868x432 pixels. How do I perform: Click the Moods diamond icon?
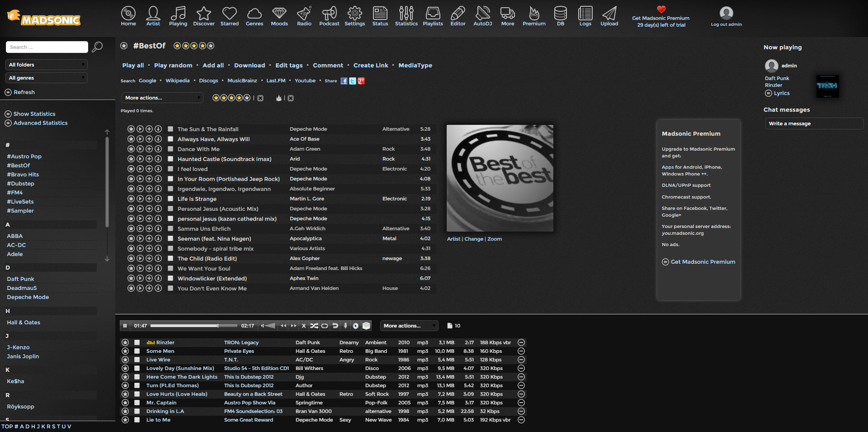(279, 16)
